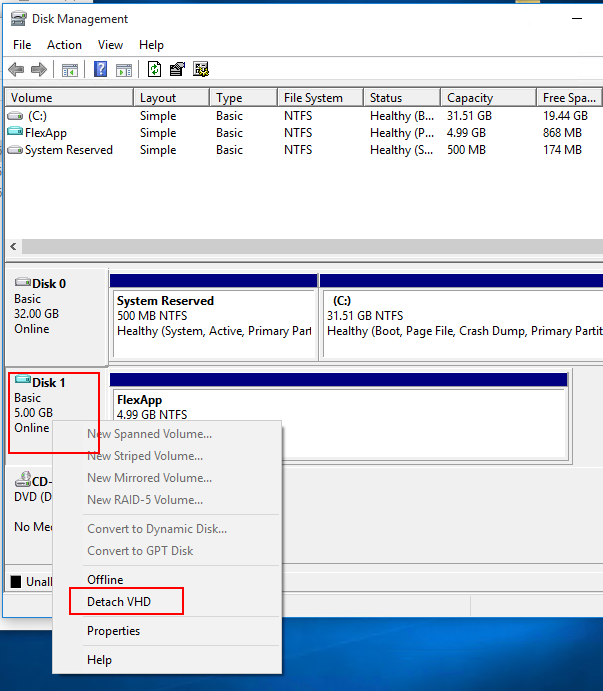Click the Refresh toolbar icon

pyautogui.click(x=155, y=69)
